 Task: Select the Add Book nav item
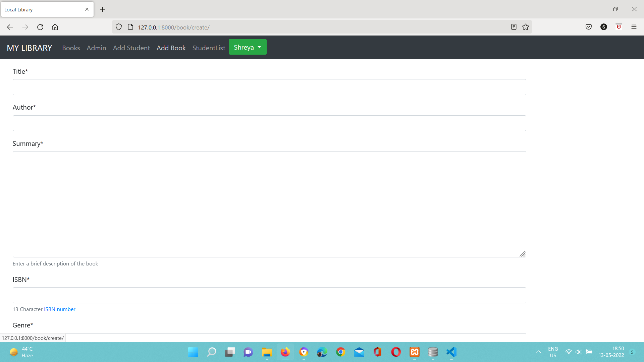[171, 48]
